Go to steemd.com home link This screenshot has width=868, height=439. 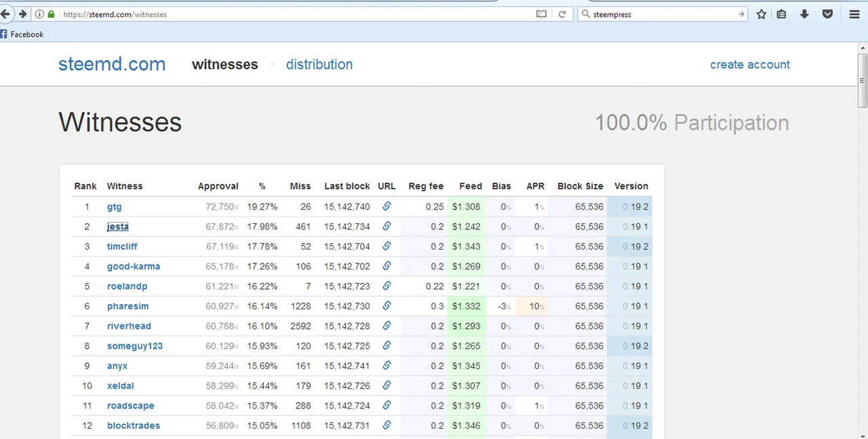112,64
